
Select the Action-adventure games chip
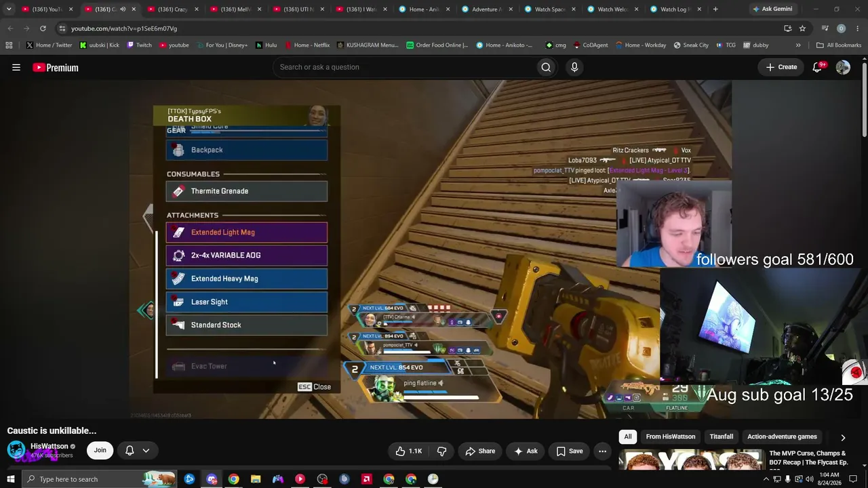pyautogui.click(x=782, y=437)
